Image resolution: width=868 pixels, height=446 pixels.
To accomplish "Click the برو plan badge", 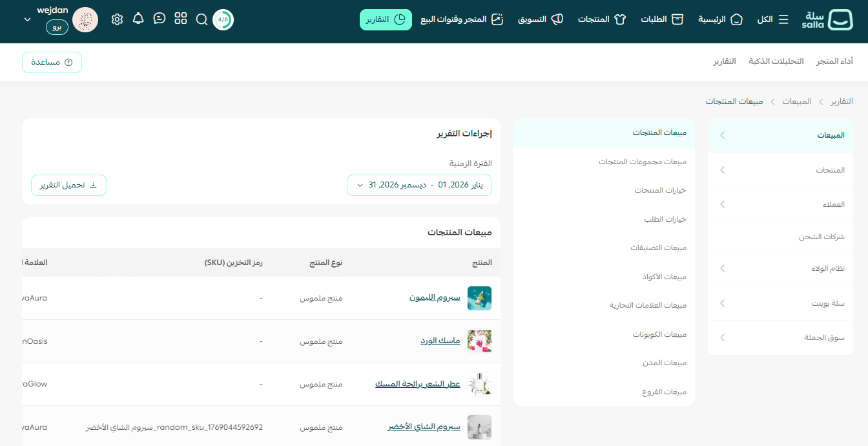I will tap(57, 27).
